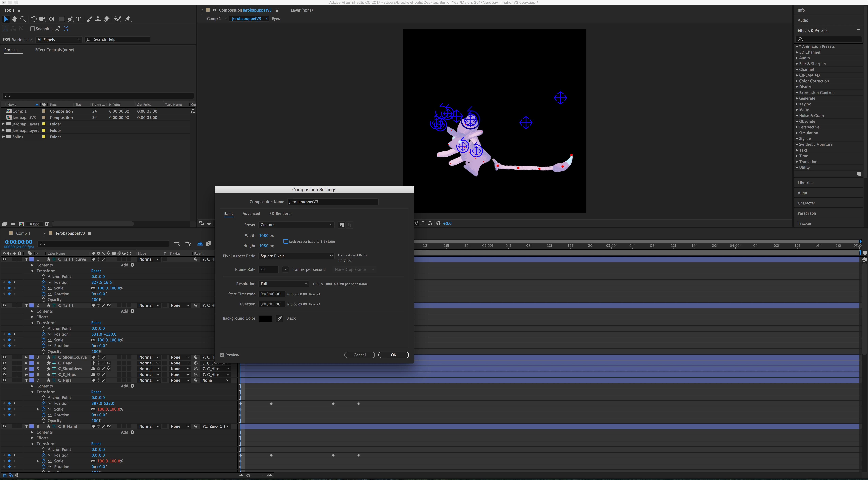This screenshot has height=480, width=868.
Task: Select the Pen tool in Tools panel
Action: (x=70, y=19)
